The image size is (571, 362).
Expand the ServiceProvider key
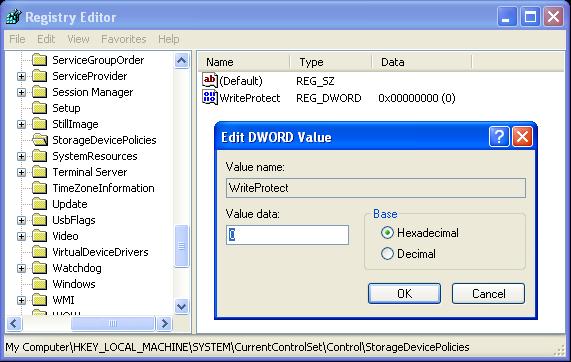(x=21, y=76)
